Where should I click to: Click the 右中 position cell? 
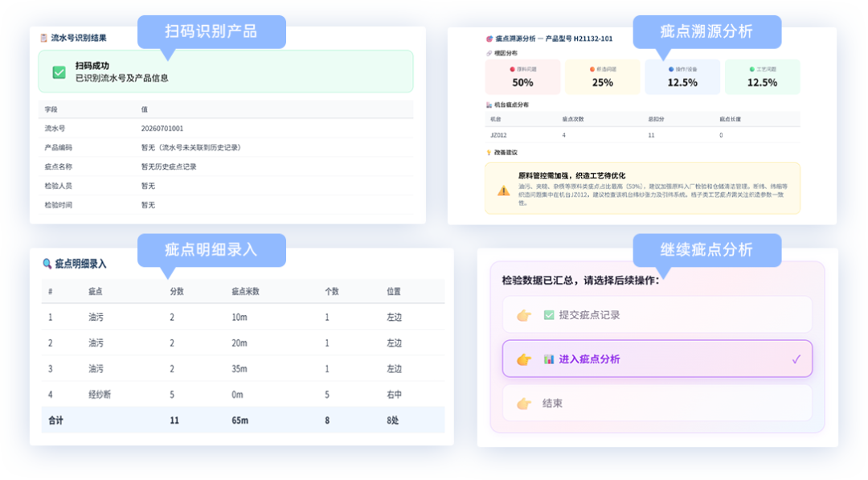[394, 395]
